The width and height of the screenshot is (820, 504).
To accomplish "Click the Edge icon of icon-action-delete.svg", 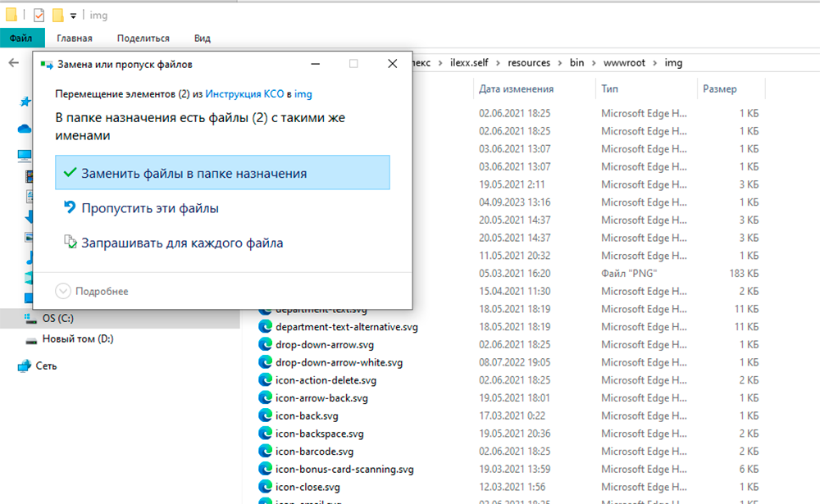I will tap(265, 380).
